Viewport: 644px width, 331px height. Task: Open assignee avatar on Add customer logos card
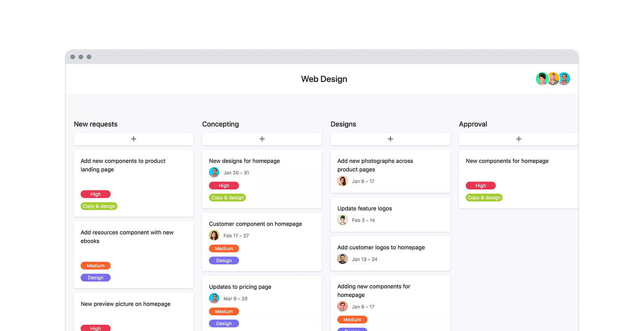tap(342, 259)
